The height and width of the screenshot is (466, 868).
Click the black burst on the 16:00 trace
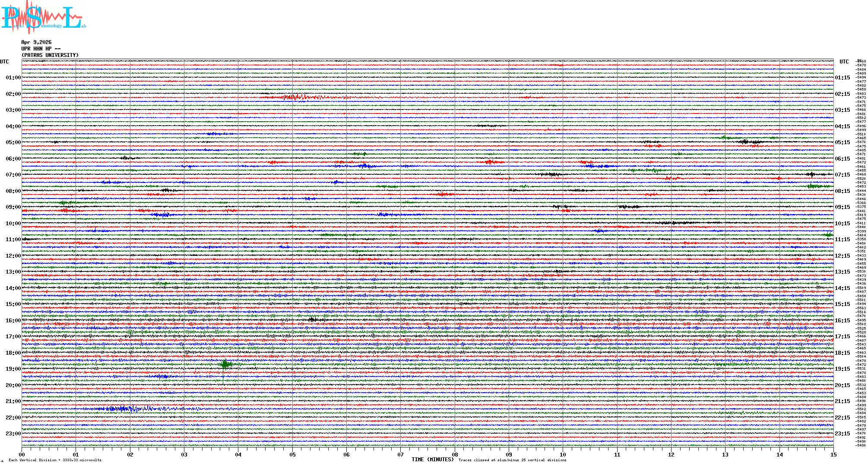pyautogui.click(x=313, y=320)
